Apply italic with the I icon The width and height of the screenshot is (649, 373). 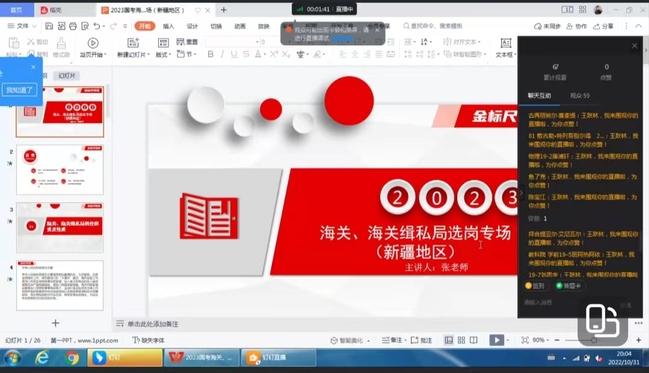tap(222, 54)
